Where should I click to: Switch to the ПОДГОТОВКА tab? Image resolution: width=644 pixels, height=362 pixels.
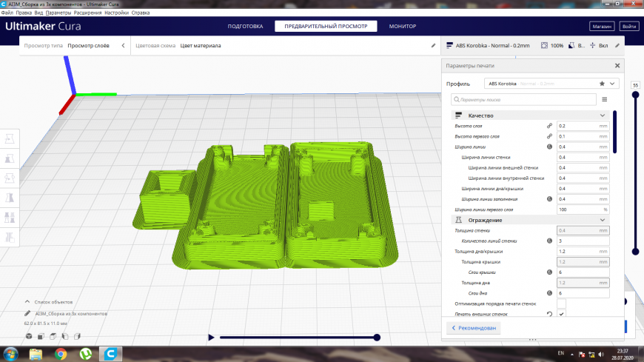[245, 27]
